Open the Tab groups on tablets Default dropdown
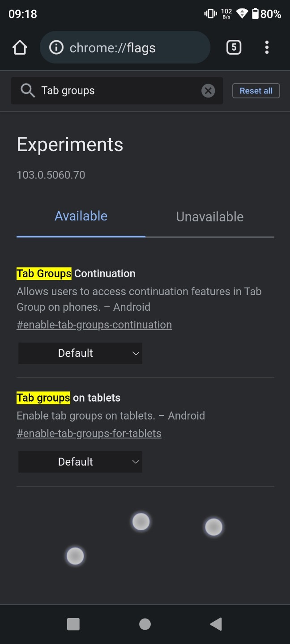 [x=80, y=462]
